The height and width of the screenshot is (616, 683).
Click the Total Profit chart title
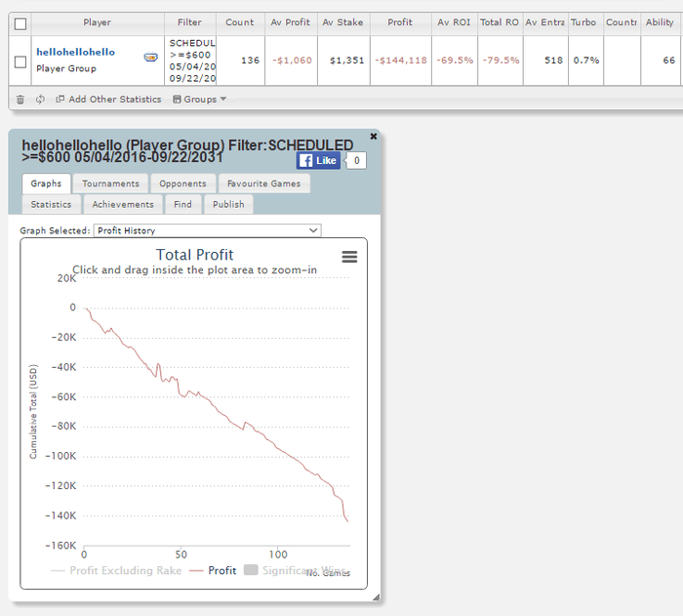tap(194, 255)
